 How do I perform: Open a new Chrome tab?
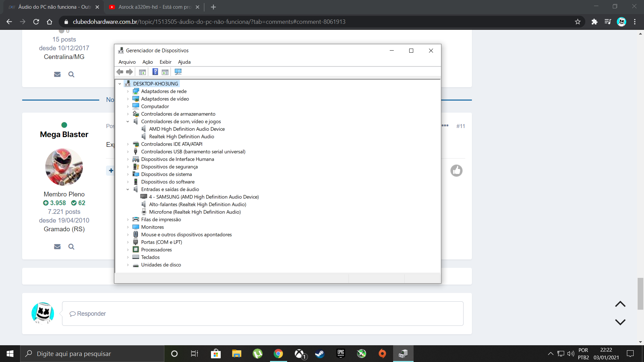click(213, 7)
